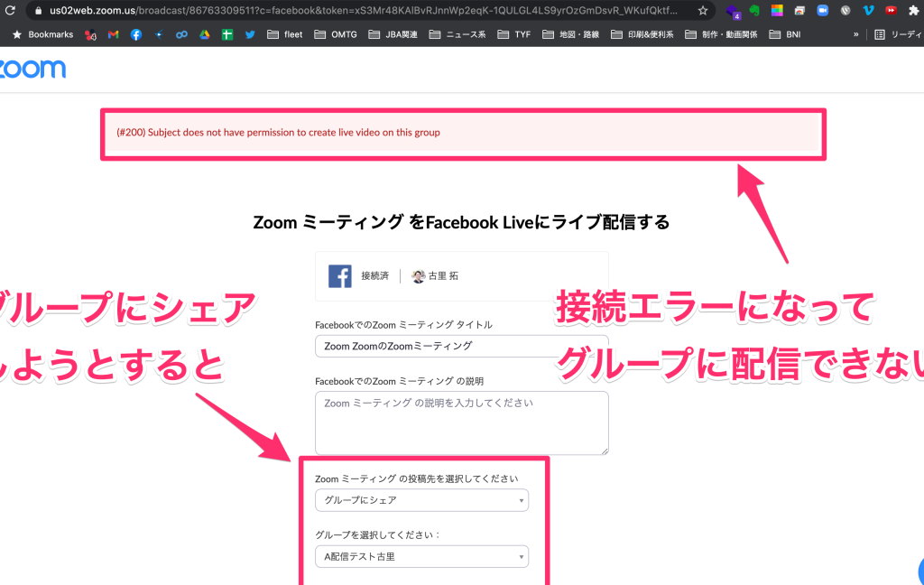Click the label Zoom ミーティング の投稿先を選択してください
Screen dimensions: 924x585
point(417,478)
